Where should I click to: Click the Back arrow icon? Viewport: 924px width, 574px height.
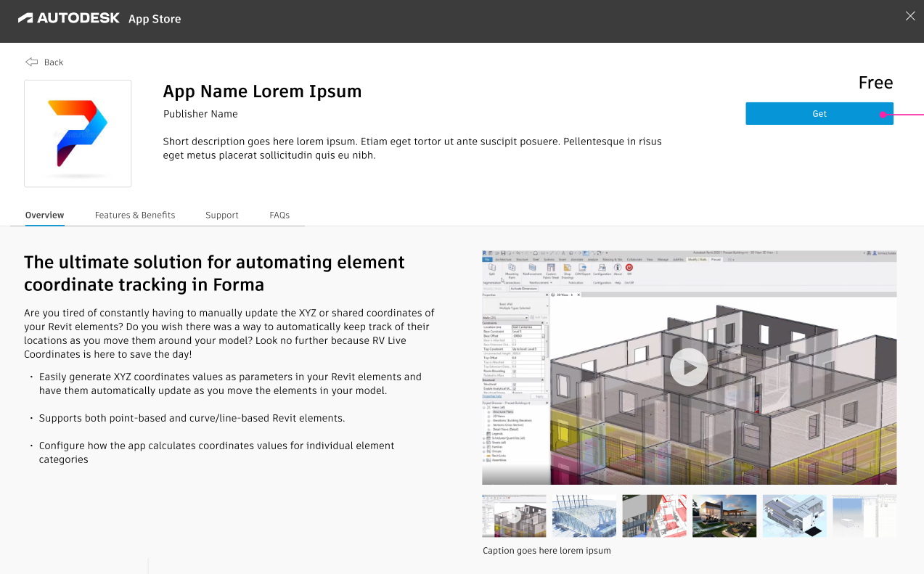(x=31, y=62)
